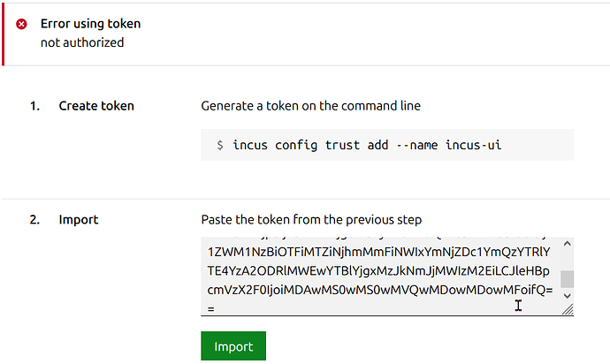Click the resize grip of token textarea
This screenshot has height=364, width=610.
pos(567,309)
